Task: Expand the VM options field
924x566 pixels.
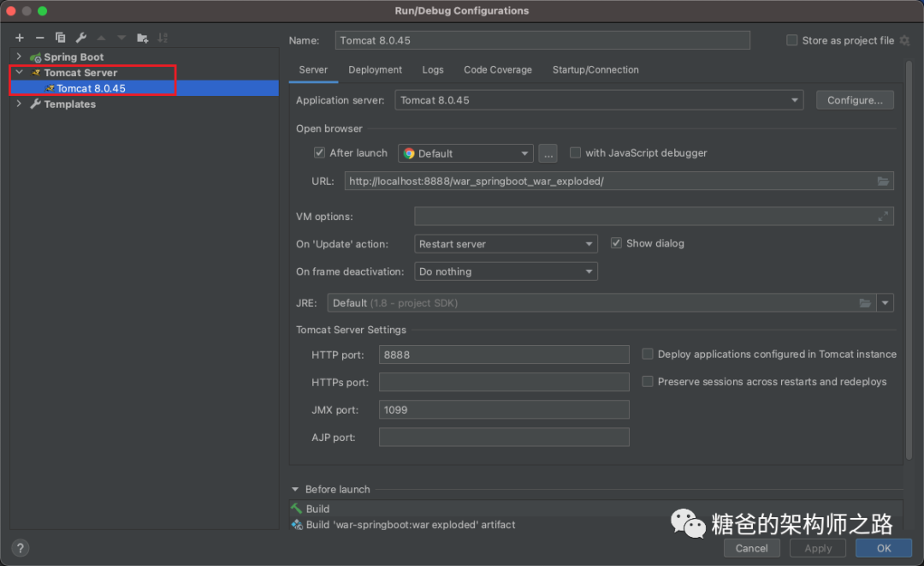Action: point(883,217)
